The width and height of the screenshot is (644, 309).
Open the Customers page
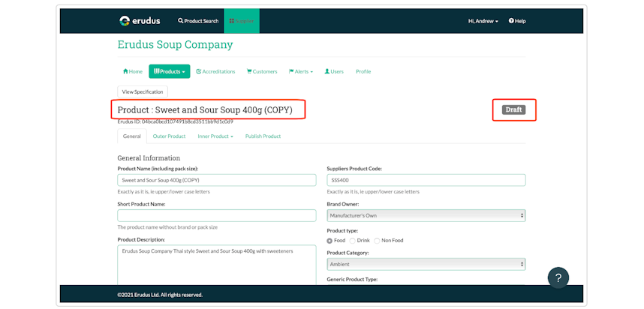(262, 71)
